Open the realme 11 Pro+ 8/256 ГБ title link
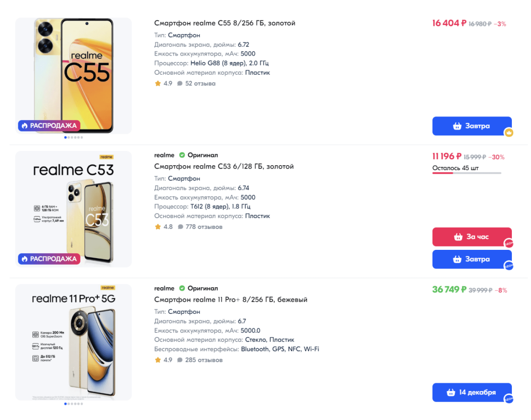This screenshot has width=531, height=420. [231, 300]
